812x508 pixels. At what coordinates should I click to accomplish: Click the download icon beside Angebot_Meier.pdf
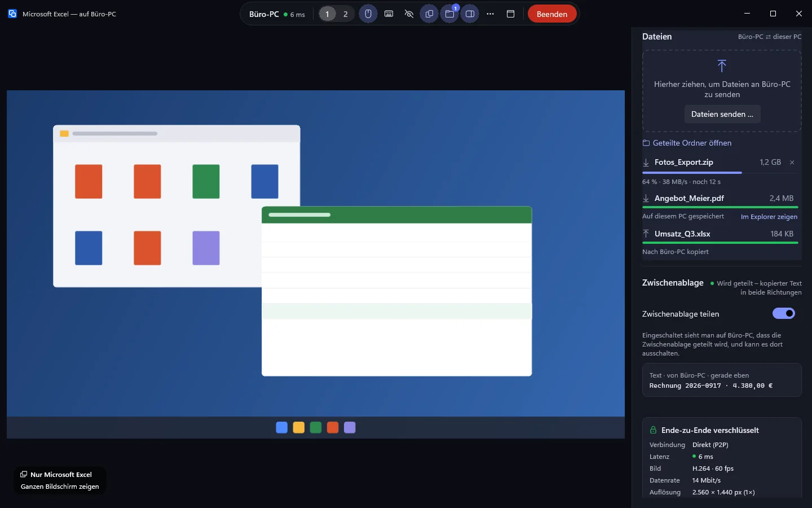646,198
